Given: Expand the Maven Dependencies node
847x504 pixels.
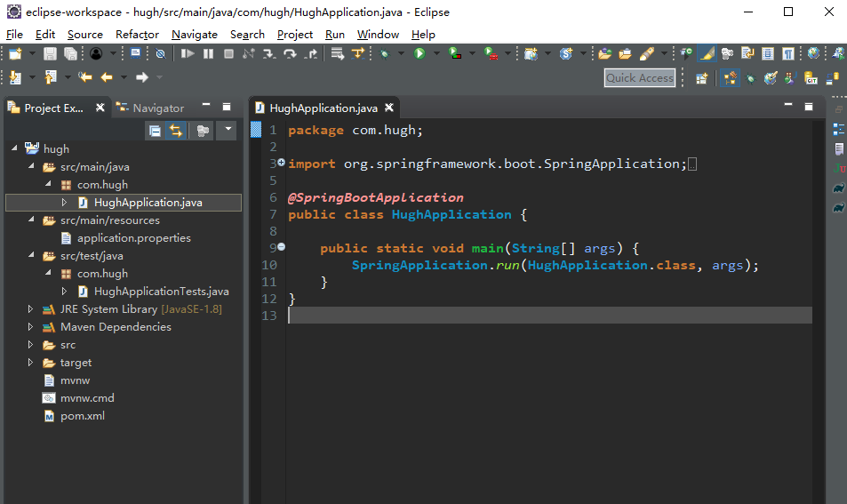Looking at the screenshot, I should [30, 327].
